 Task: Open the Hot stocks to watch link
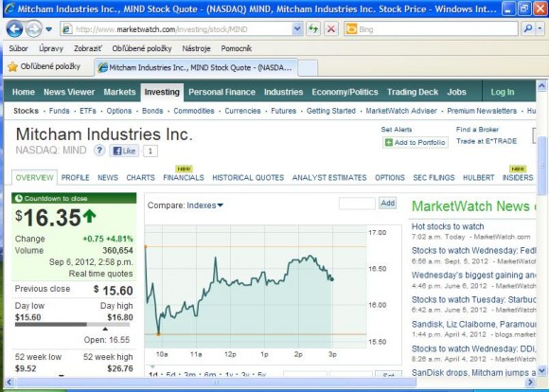click(448, 226)
